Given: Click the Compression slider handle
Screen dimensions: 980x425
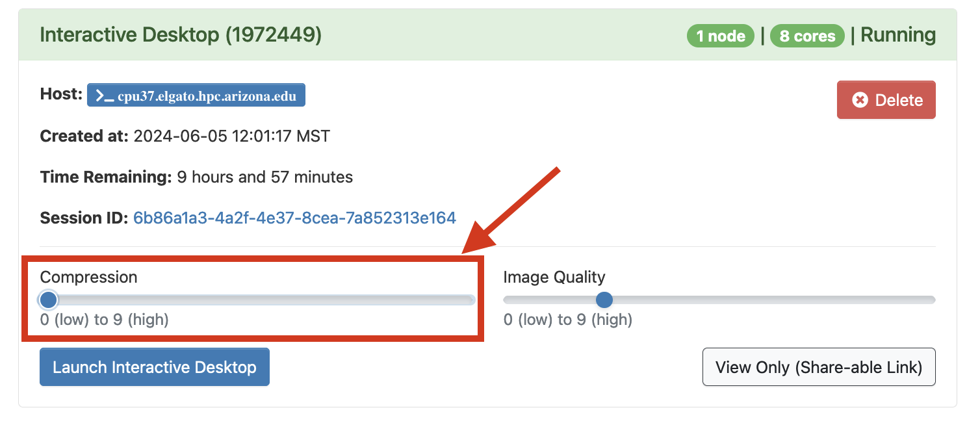Looking at the screenshot, I should click(48, 300).
